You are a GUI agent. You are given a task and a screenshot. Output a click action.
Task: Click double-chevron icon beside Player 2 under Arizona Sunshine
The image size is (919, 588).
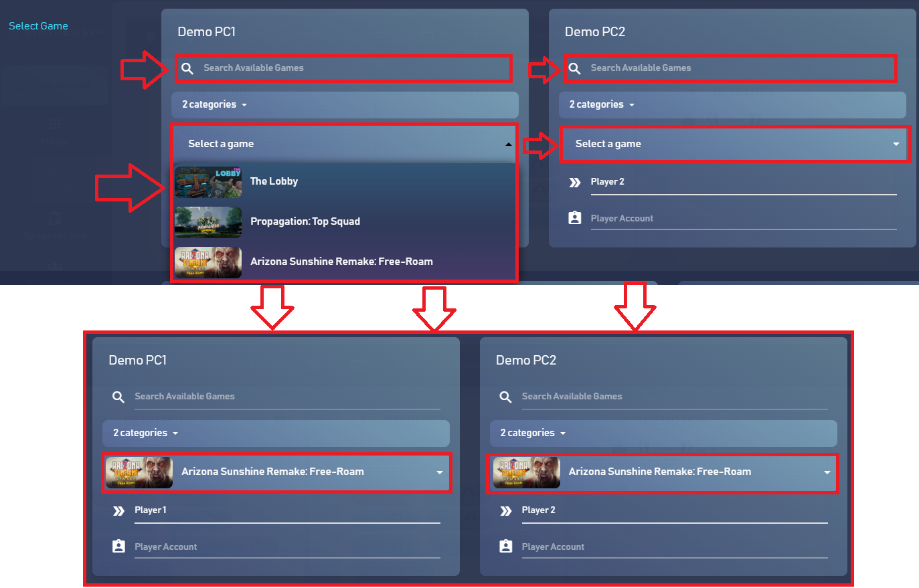pos(505,510)
